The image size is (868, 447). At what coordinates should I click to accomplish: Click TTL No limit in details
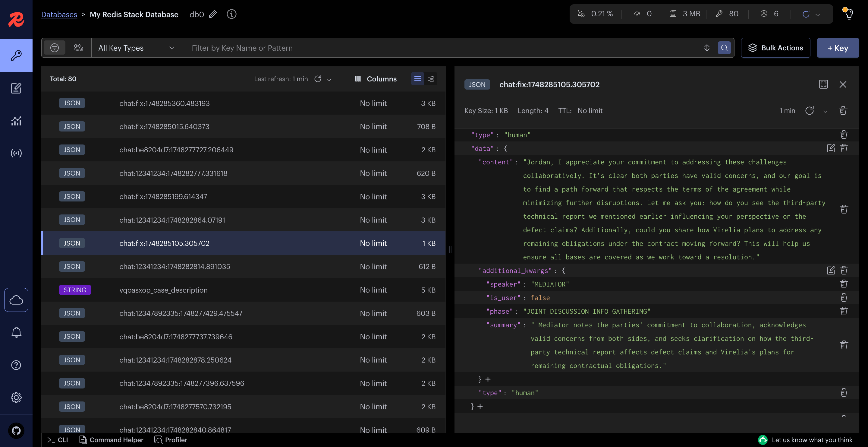[590, 111]
